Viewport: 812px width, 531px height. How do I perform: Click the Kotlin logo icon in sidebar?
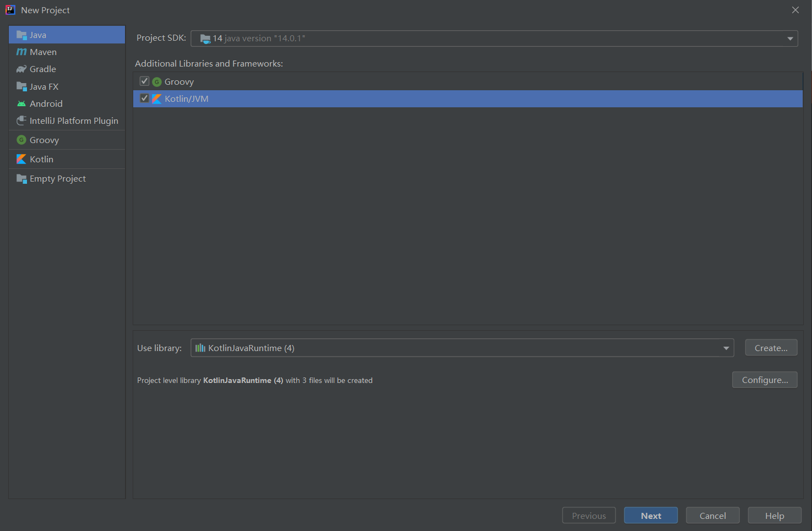[x=21, y=159]
